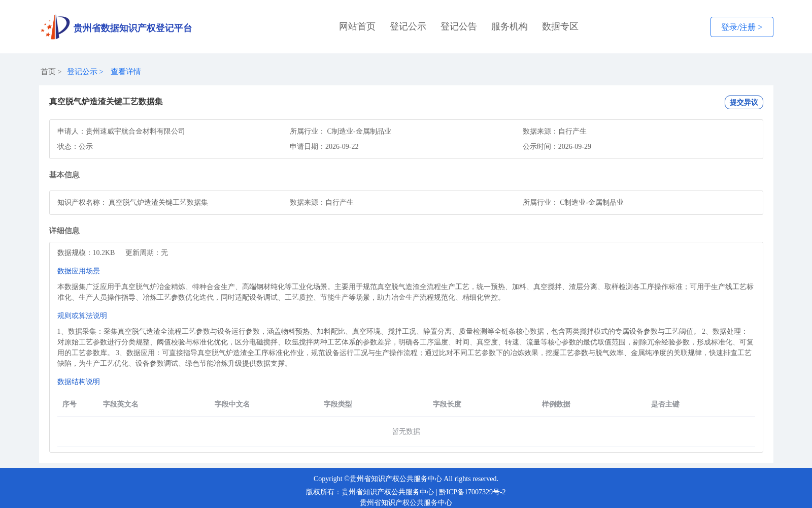
Task: Click the platform logo icon
Action: [55, 27]
